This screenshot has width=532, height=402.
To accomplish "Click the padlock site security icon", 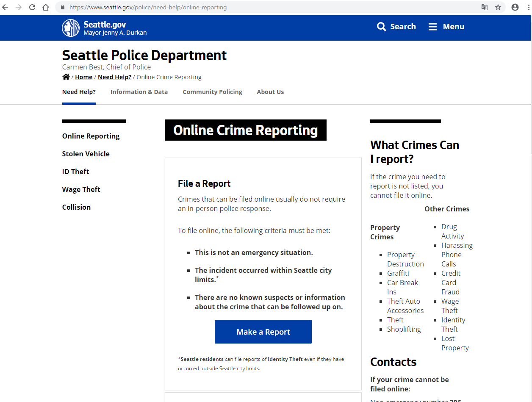I will tap(63, 7).
